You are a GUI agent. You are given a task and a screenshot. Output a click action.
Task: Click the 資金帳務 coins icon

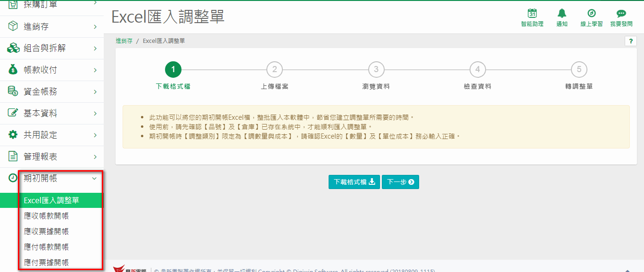[x=13, y=91]
